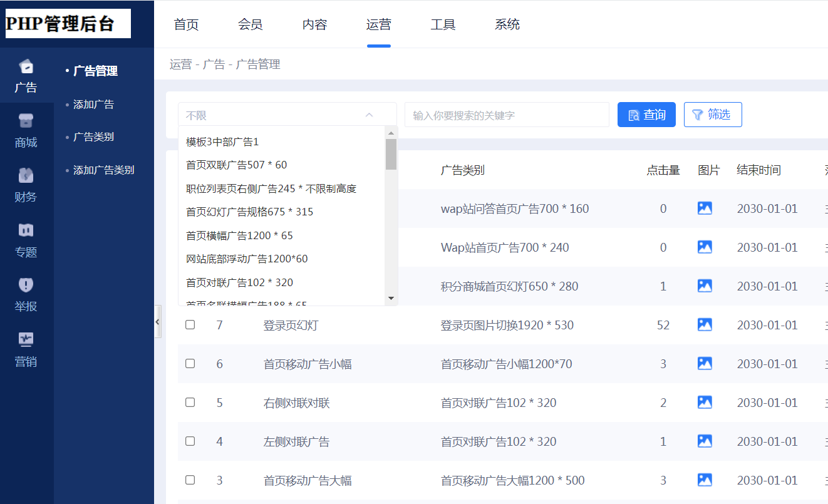Open the 广告 sidebar section icon
The height and width of the screenshot is (504, 828).
point(26,68)
